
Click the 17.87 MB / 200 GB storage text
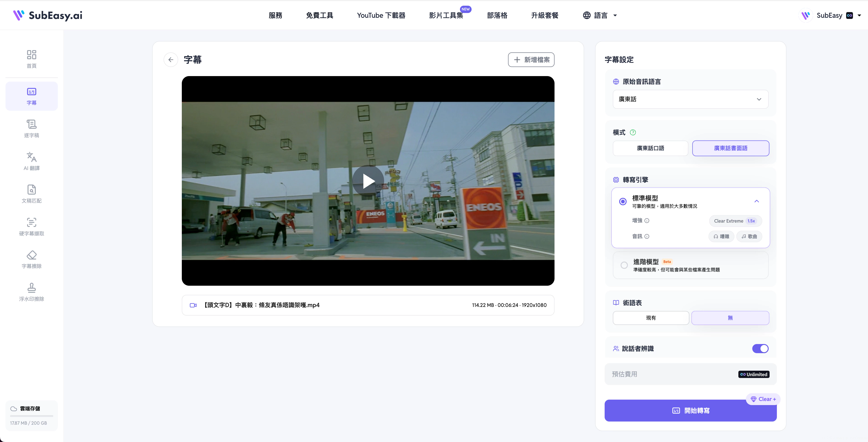(28, 423)
